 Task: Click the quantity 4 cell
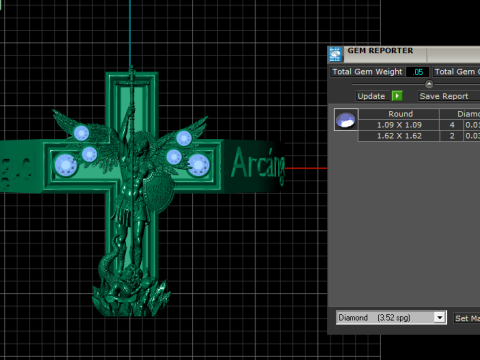tap(452, 125)
